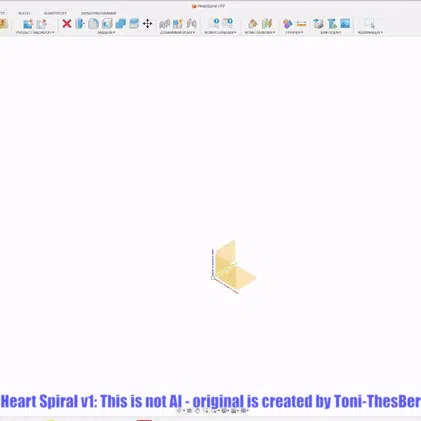This screenshot has height=421, width=421.
Task: Open Display Settings in navigation bar
Action: (x=224, y=411)
